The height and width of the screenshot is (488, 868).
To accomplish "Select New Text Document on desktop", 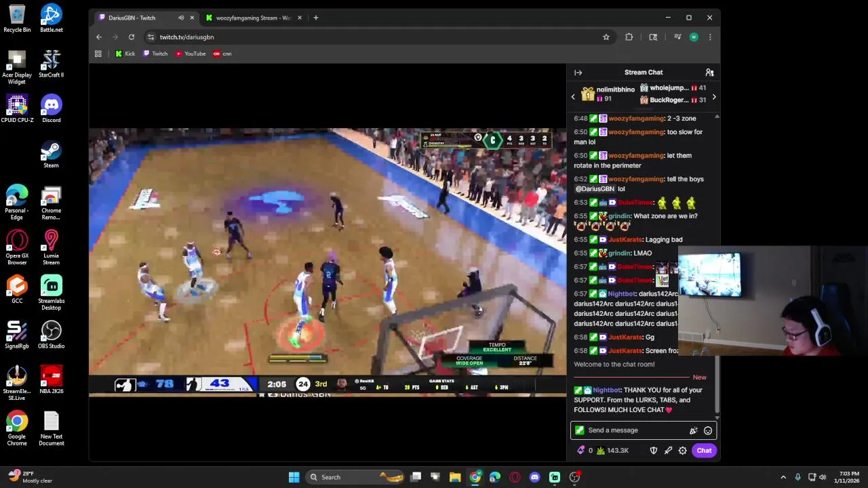I will [52, 429].
